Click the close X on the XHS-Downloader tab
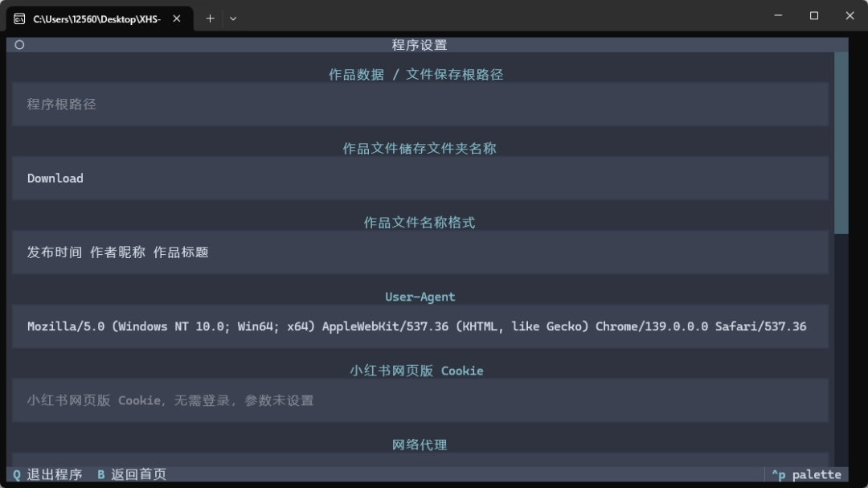868x488 pixels. click(x=176, y=18)
